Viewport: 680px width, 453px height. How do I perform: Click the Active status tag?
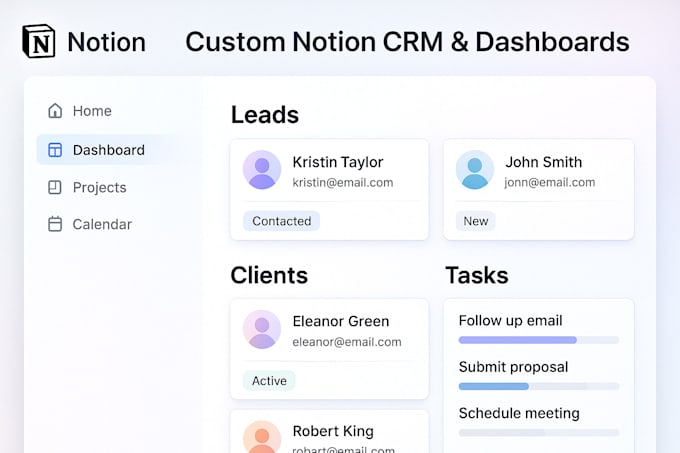[269, 381]
